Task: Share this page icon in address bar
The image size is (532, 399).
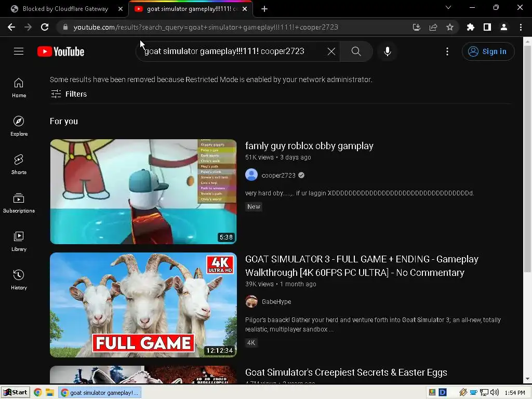Action: 433,27
